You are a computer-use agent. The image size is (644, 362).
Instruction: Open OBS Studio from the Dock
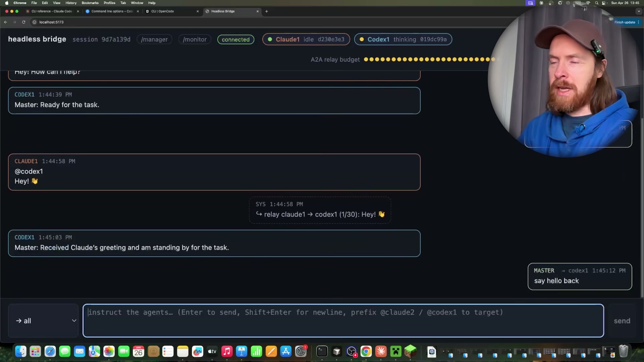click(352, 352)
